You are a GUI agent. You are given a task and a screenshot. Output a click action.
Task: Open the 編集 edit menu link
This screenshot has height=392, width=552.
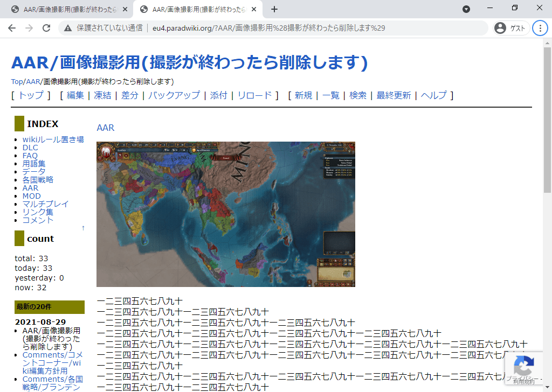[75, 95]
